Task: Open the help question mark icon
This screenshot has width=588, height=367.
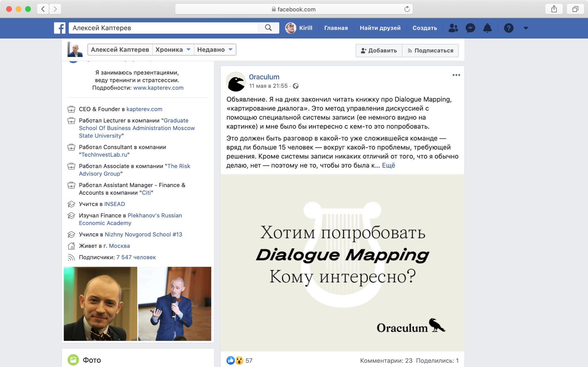Action: coord(509,28)
